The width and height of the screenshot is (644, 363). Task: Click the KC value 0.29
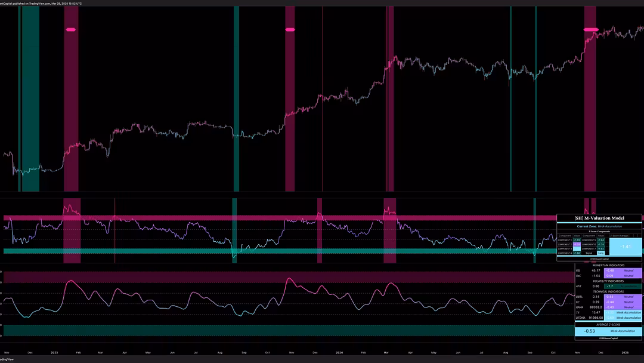(596, 302)
